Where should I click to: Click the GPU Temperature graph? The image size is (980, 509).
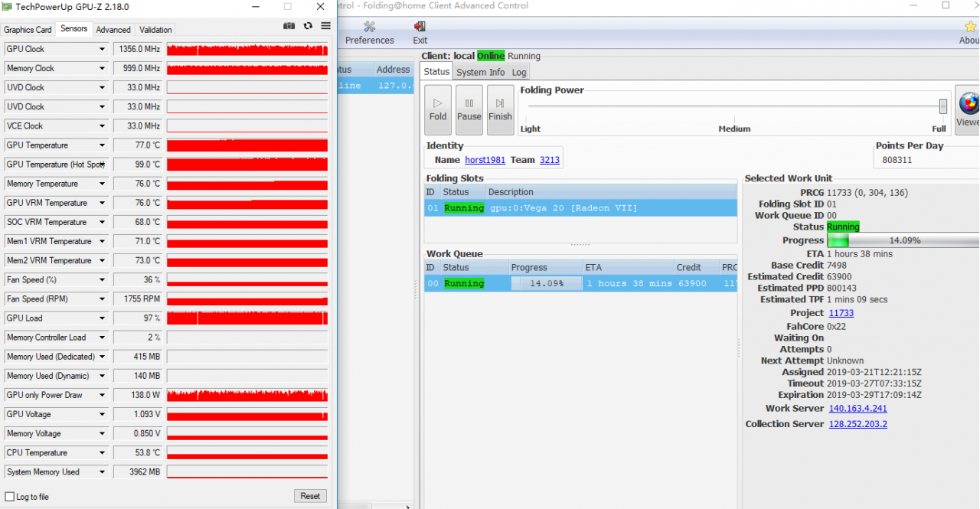[247, 145]
